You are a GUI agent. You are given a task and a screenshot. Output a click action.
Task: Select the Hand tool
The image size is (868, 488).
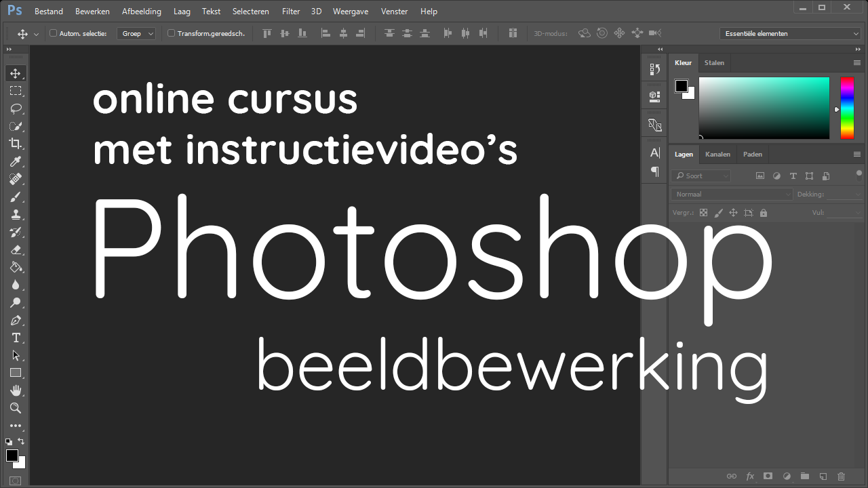(16, 390)
